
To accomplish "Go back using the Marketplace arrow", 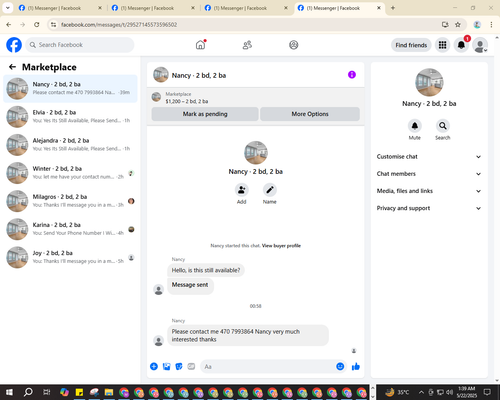I will 12,67.
